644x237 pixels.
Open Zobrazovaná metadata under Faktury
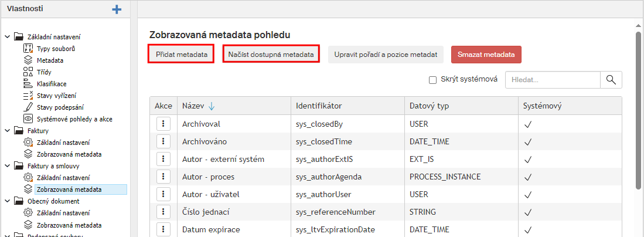[69, 154]
